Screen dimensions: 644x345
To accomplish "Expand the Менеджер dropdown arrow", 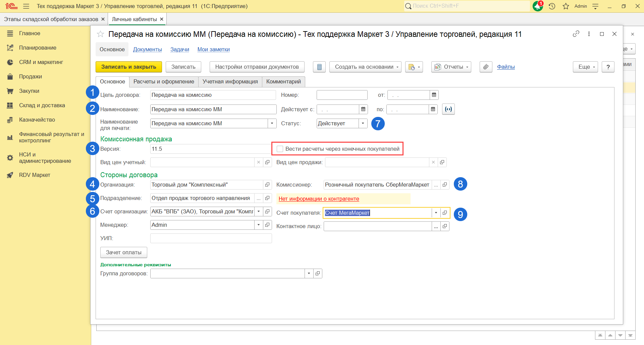I will 259,225.
